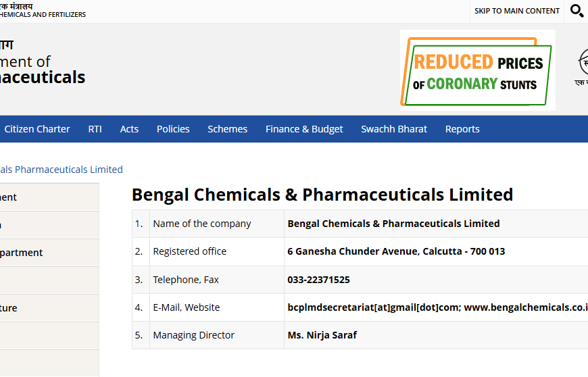Image resolution: width=588 pixels, height=377 pixels.
Task: Open the sidebar item ending in "partment"
Action: [x=49, y=253]
